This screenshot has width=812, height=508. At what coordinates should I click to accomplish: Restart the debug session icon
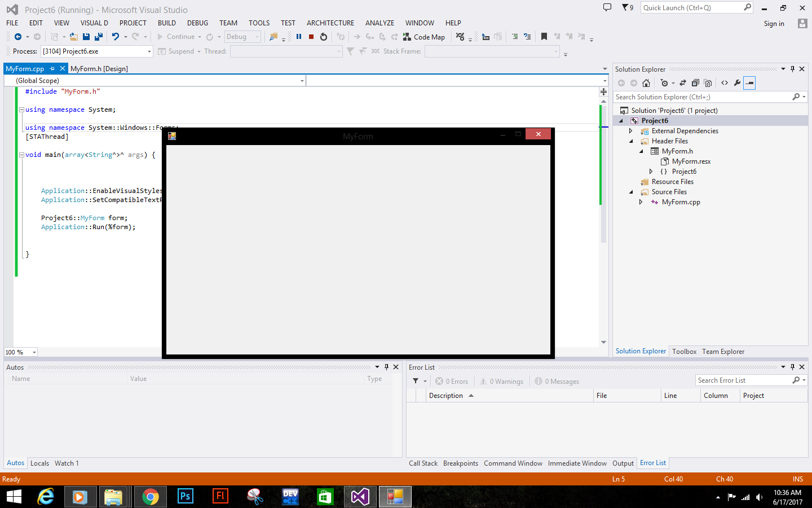(323, 37)
